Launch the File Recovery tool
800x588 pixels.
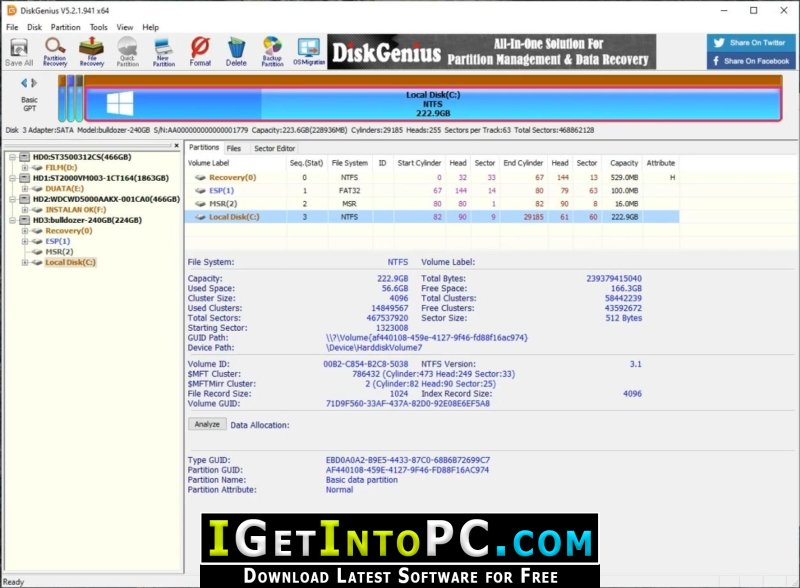[x=91, y=52]
